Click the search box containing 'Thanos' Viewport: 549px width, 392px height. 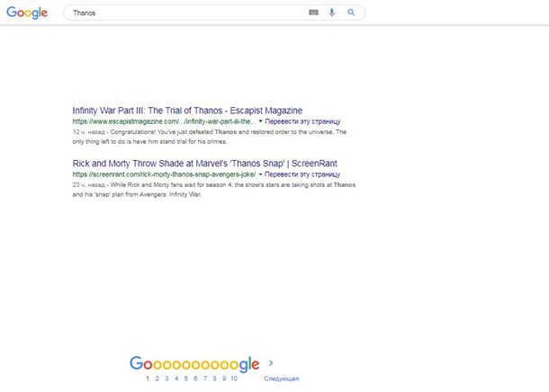pyautogui.click(x=180, y=13)
